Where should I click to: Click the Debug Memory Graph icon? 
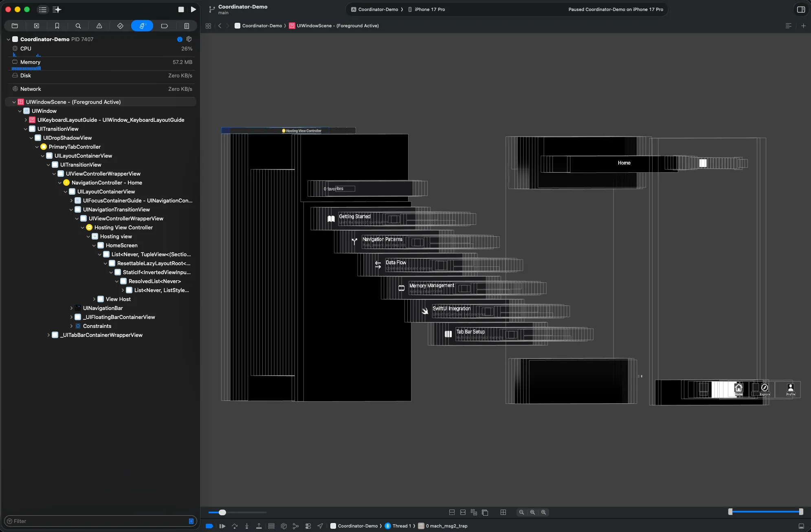click(296, 526)
